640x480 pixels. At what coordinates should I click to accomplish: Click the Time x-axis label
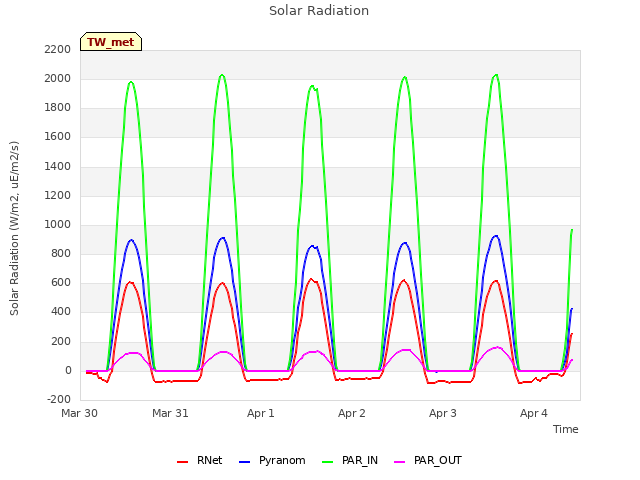(x=566, y=429)
